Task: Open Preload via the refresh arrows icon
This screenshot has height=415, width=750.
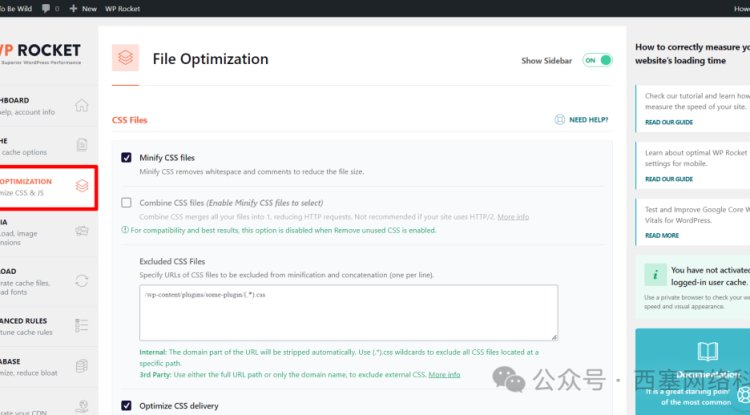Action: 82,281
